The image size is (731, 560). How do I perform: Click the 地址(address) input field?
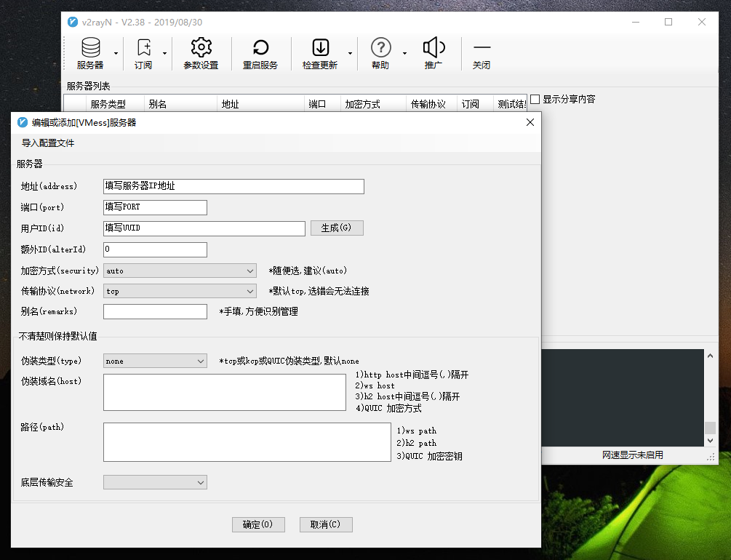click(233, 186)
